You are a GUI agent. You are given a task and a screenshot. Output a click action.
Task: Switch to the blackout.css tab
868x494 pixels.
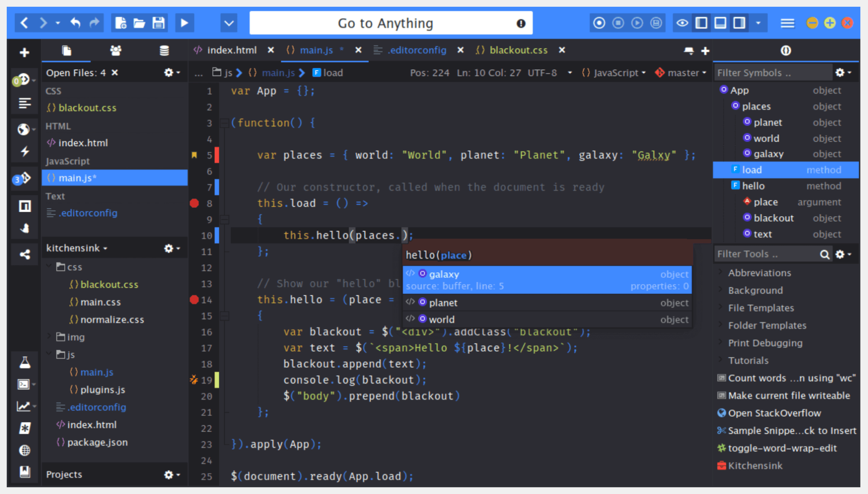518,50
